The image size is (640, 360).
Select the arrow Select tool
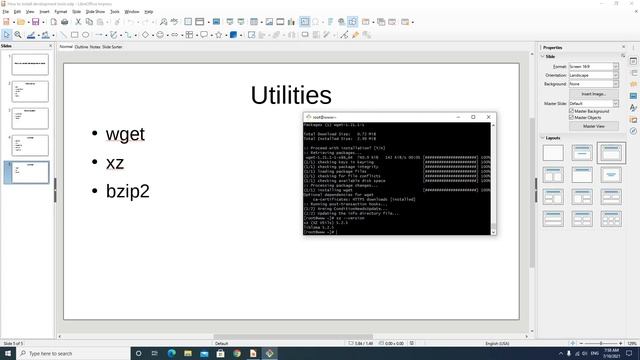point(7,35)
